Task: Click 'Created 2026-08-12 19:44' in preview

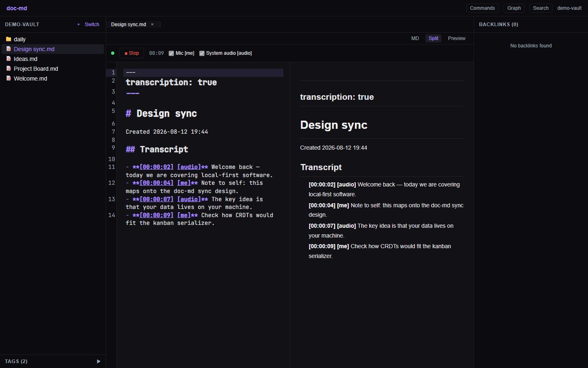Action: click(334, 148)
